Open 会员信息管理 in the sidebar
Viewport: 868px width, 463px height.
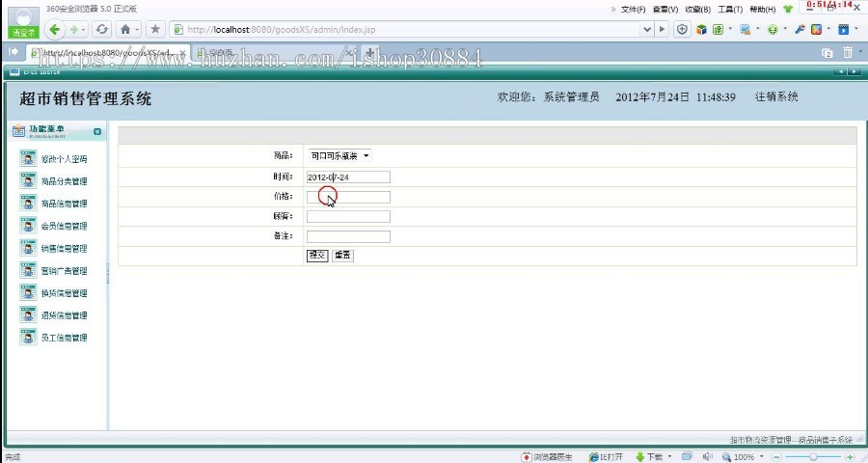[x=65, y=226]
